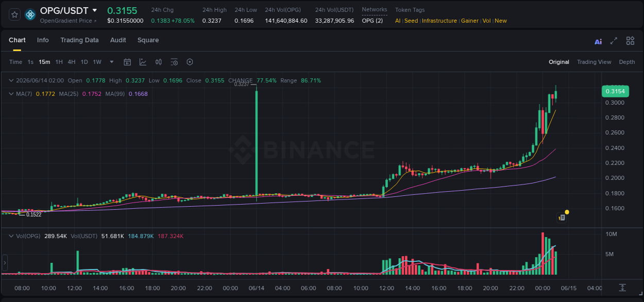Click the MA(7) value 0.1772
The width and height of the screenshot is (644, 302).
point(45,94)
